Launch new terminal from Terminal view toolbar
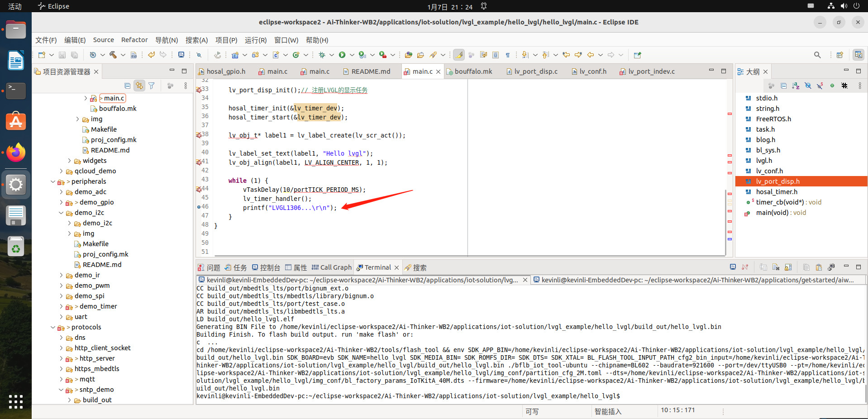The height and width of the screenshot is (419, 868). point(733,267)
